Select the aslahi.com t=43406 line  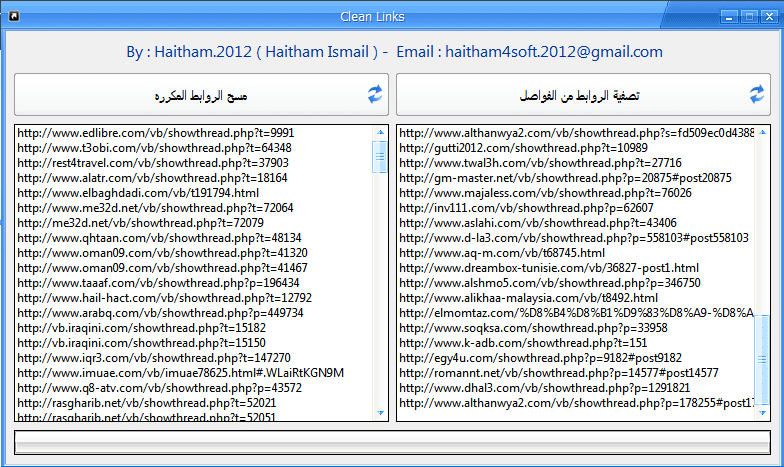point(538,223)
